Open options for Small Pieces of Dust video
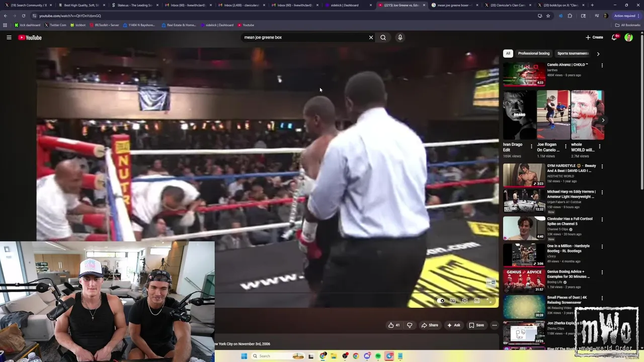 pos(602,298)
